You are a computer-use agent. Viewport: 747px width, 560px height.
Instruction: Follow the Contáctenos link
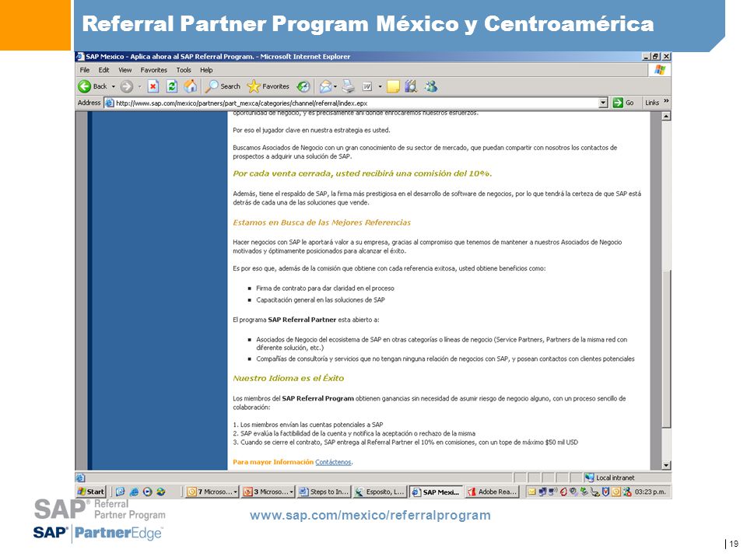pyautogui.click(x=333, y=462)
